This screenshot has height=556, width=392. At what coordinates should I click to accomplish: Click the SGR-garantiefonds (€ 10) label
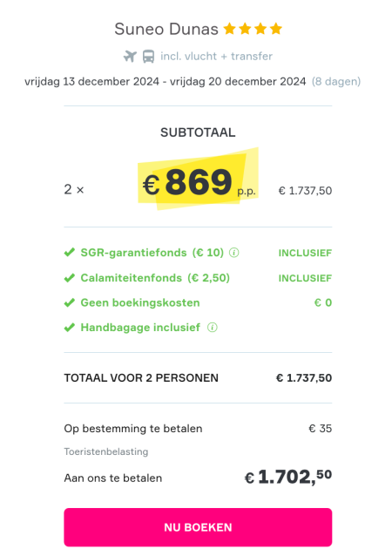[x=152, y=253]
